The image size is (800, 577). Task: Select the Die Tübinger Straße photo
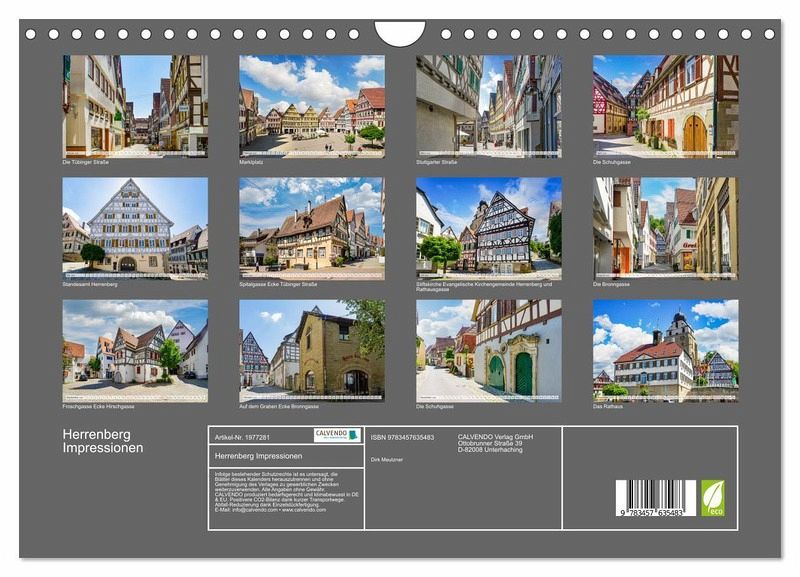coord(135,105)
